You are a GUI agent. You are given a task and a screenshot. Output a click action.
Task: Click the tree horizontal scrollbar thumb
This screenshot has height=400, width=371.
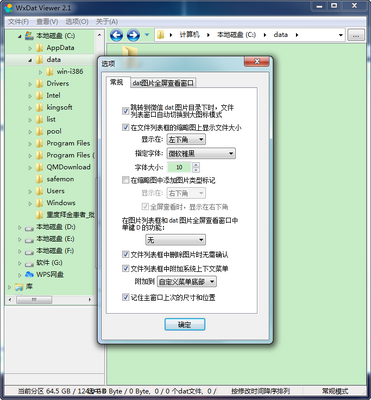(x=34, y=300)
